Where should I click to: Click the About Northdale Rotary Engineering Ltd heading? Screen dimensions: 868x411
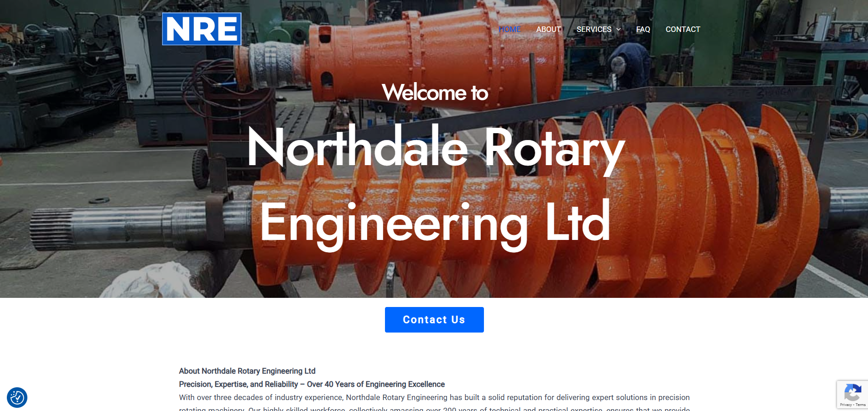tap(247, 371)
